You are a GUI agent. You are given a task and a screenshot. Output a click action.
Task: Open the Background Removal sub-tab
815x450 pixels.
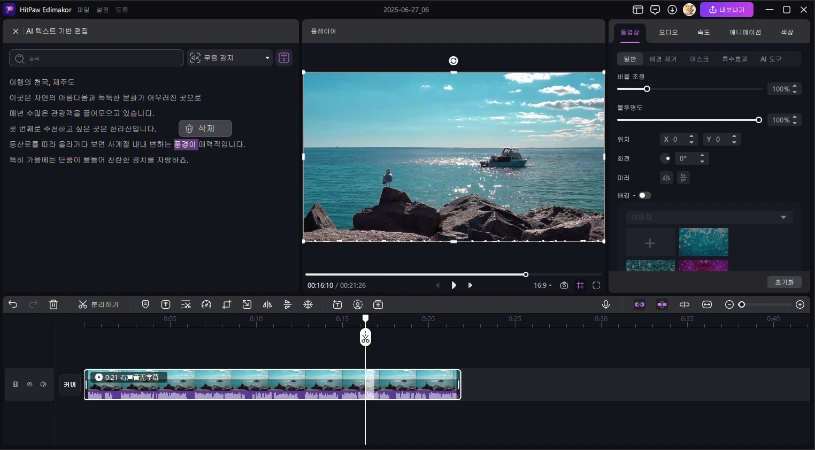click(x=663, y=59)
